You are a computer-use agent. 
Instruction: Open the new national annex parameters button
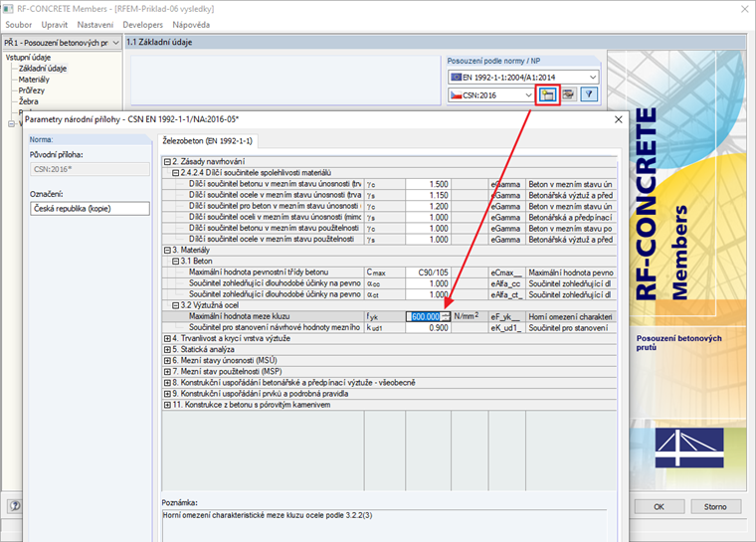point(547,94)
